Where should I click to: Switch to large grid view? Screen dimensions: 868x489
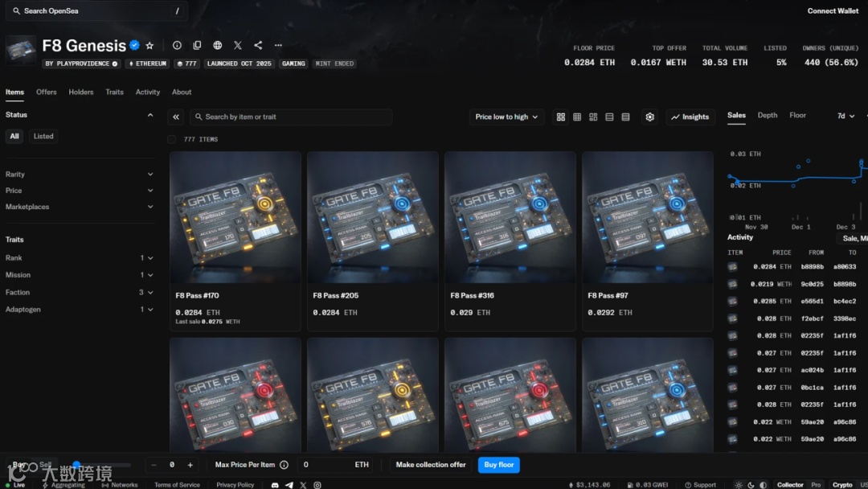[x=561, y=117]
